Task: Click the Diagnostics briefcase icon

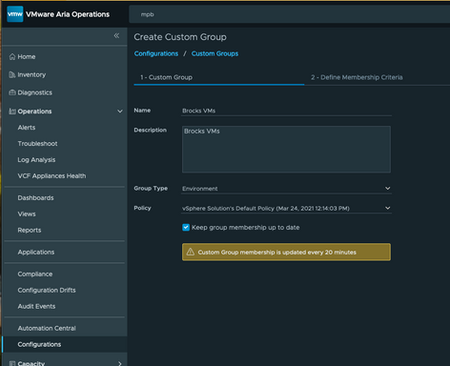Action: (12, 92)
